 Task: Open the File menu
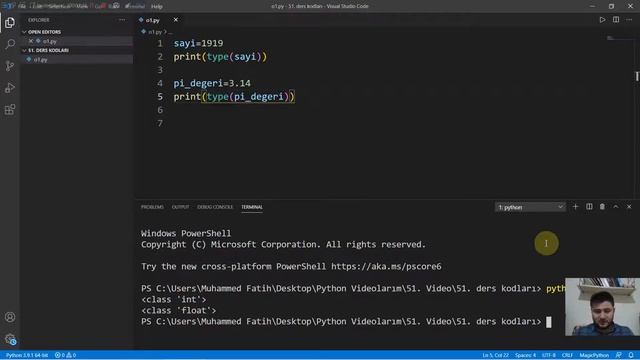(22, 6)
